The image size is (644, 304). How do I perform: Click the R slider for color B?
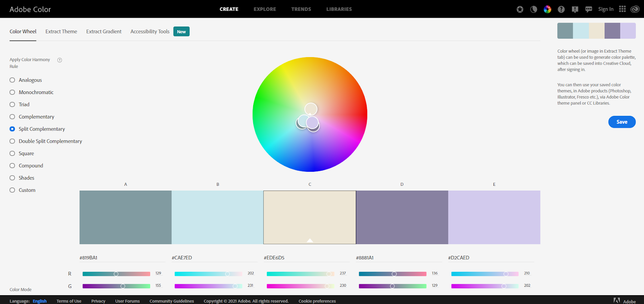click(x=208, y=274)
